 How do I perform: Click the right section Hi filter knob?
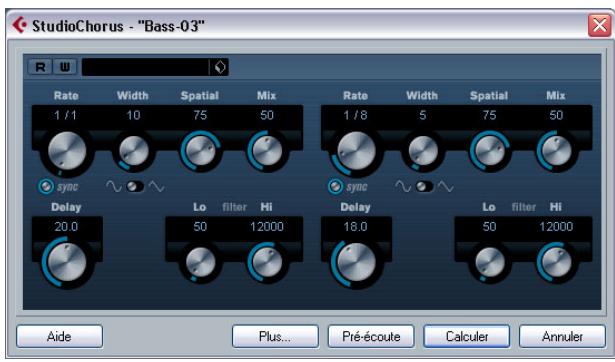coord(557,262)
